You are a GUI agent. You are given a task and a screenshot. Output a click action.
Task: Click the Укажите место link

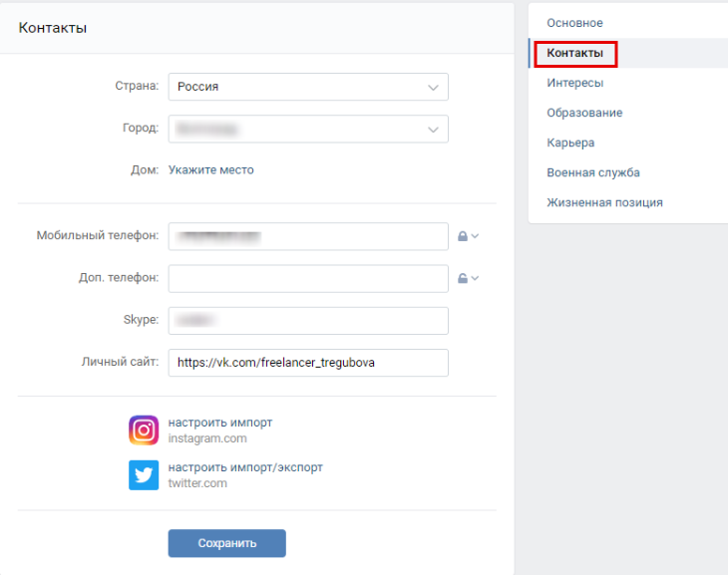[x=211, y=170]
